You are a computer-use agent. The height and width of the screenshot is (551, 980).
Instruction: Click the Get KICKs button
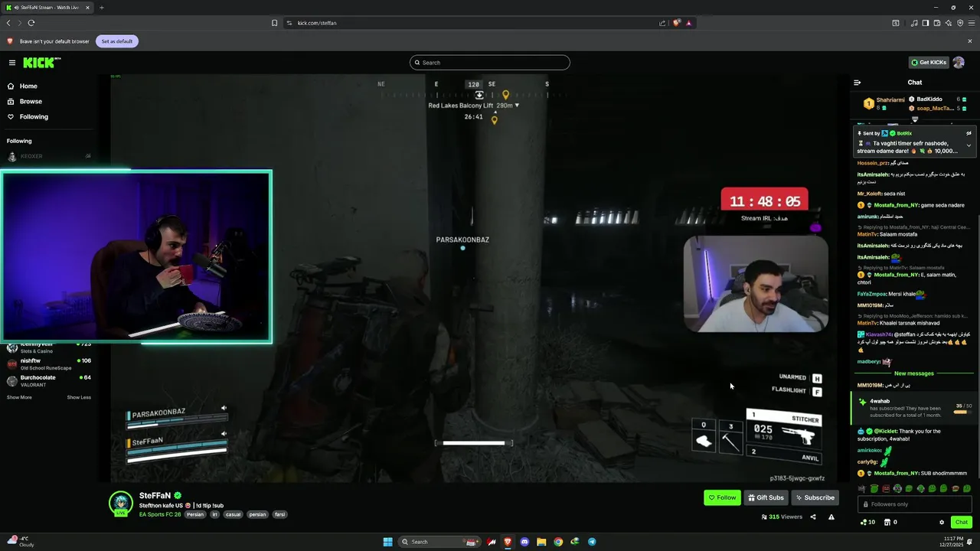point(929,63)
